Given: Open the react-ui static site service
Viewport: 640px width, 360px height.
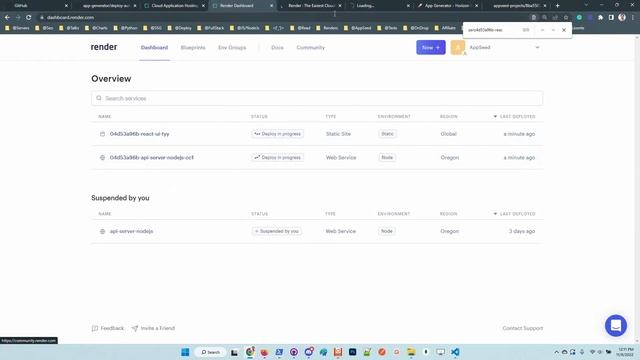Looking at the screenshot, I should click(x=140, y=134).
